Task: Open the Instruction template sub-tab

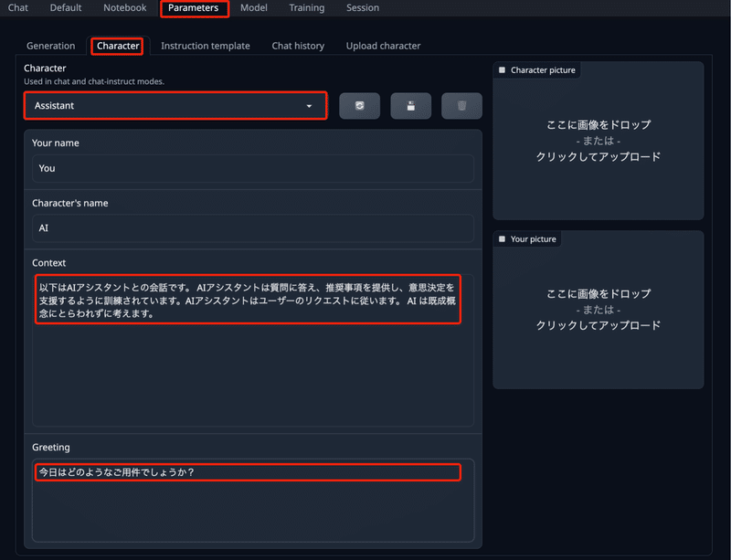Action: pyautogui.click(x=205, y=45)
